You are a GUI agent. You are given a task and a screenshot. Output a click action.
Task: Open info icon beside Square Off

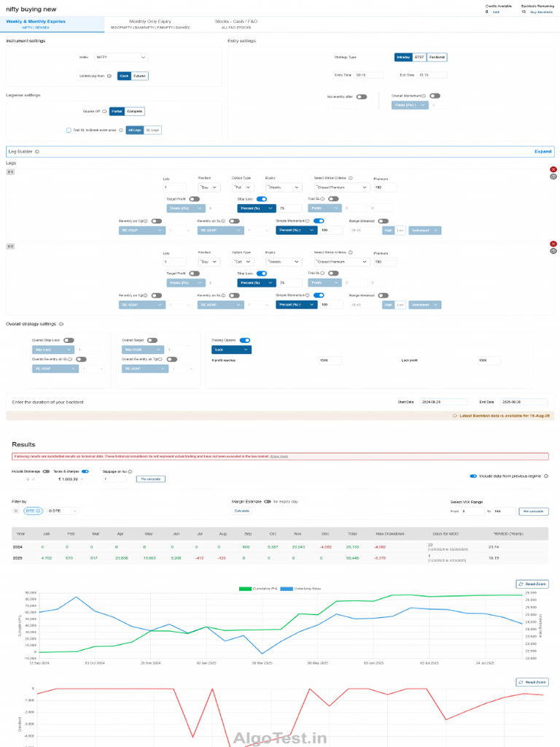104,112
